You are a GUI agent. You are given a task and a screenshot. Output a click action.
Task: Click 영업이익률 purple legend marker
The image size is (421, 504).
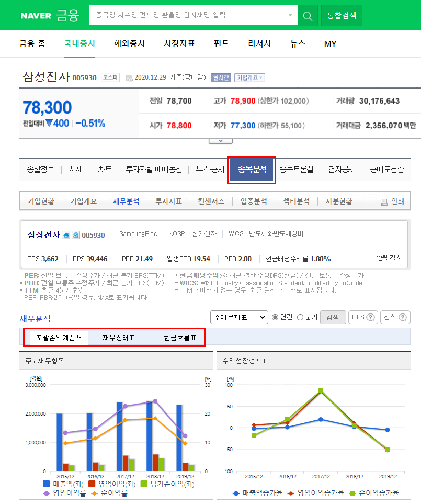click(46, 493)
